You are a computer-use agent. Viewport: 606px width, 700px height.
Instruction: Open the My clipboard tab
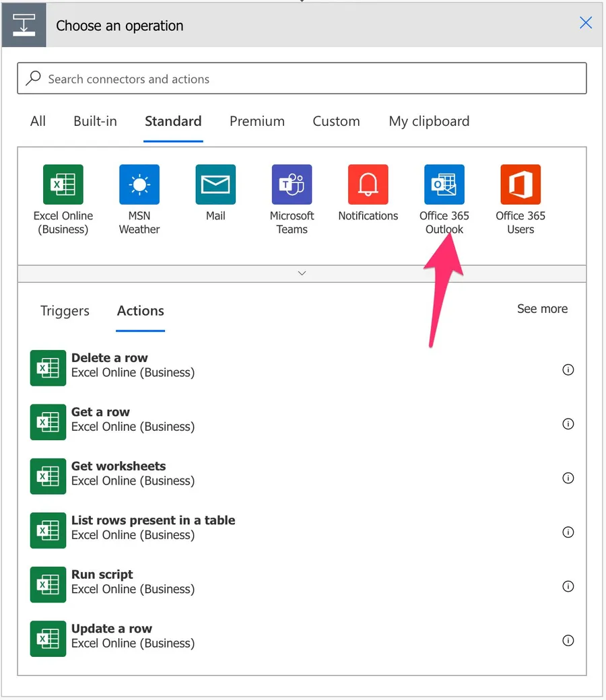(429, 122)
